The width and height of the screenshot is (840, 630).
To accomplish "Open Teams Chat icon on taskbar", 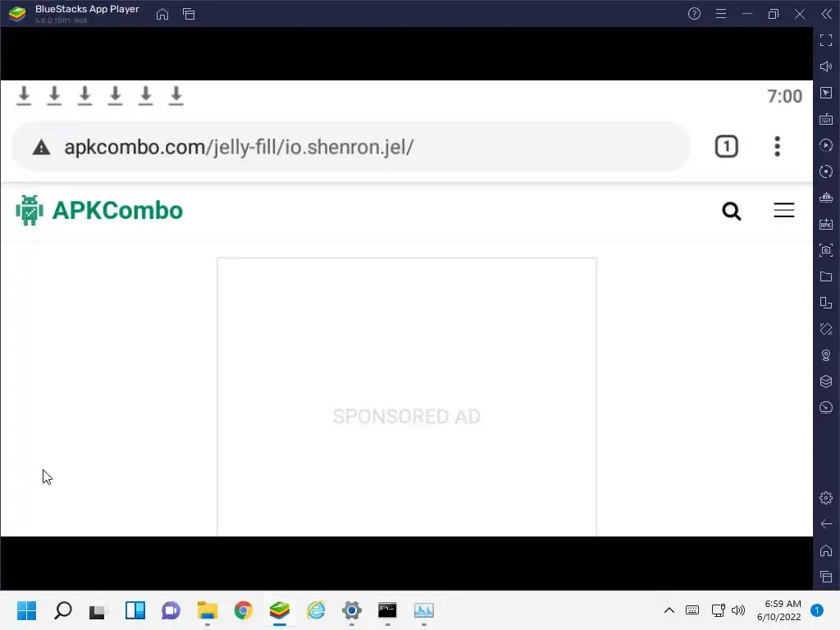I will pyautogui.click(x=171, y=610).
